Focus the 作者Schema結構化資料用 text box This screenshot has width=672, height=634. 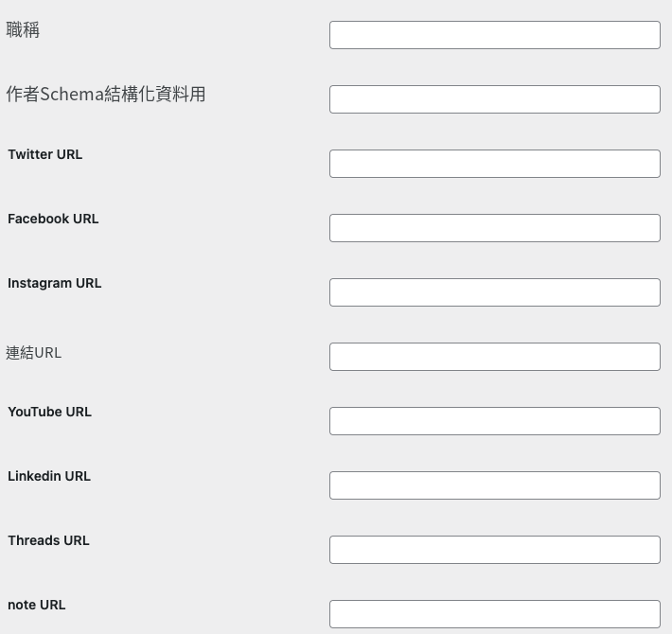click(x=495, y=99)
